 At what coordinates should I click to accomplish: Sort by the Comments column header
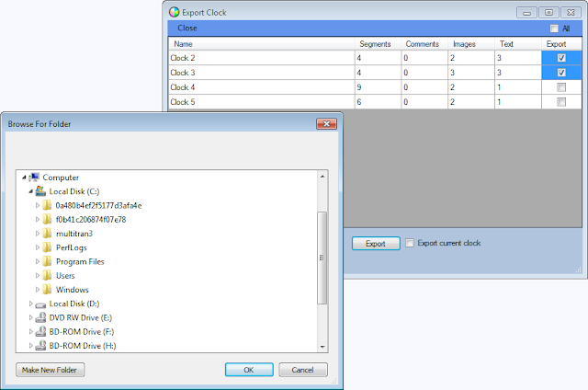pyautogui.click(x=424, y=44)
